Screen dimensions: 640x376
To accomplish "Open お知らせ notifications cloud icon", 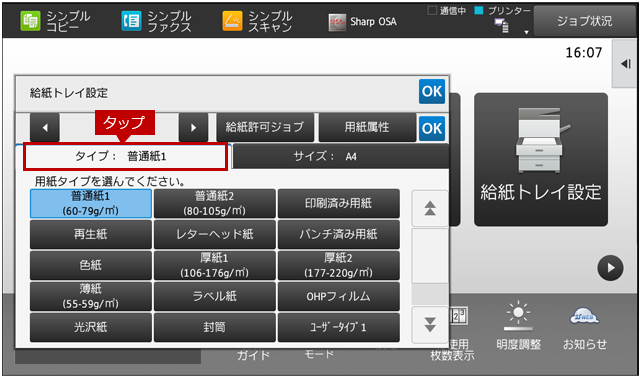I will point(585,327).
